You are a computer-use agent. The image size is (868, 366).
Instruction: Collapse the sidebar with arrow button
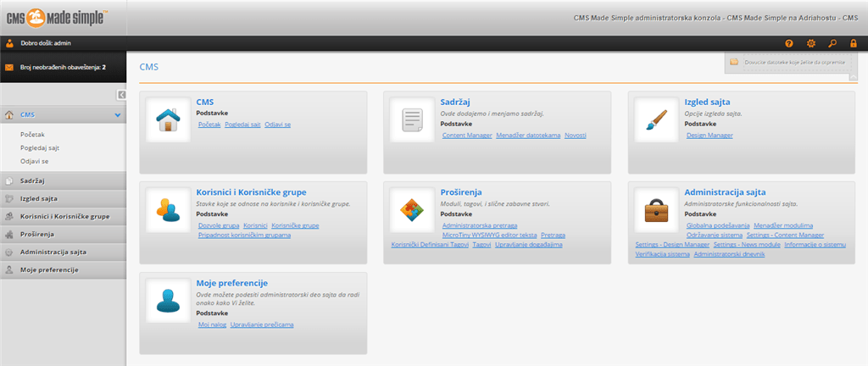click(122, 95)
